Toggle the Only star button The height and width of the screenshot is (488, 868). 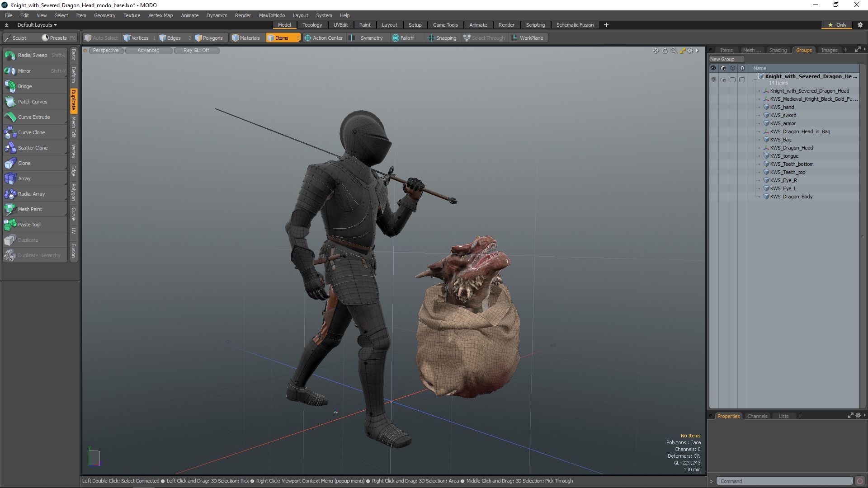click(x=837, y=25)
